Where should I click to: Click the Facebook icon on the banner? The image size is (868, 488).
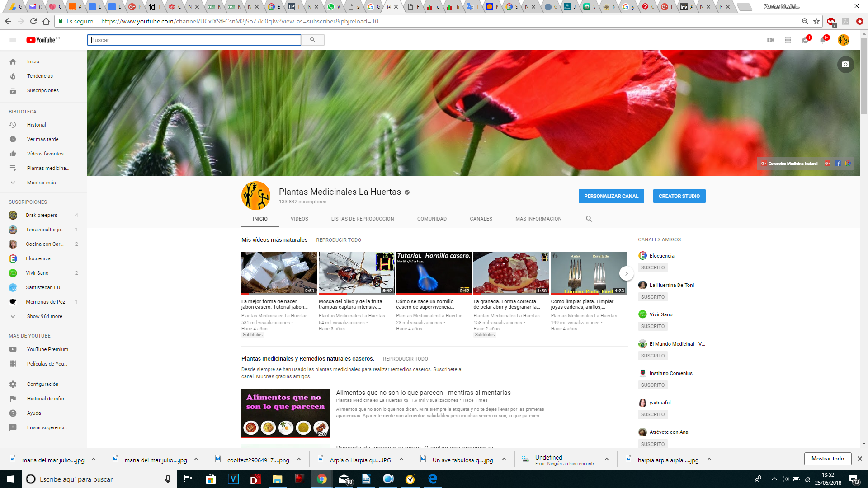pyautogui.click(x=838, y=164)
